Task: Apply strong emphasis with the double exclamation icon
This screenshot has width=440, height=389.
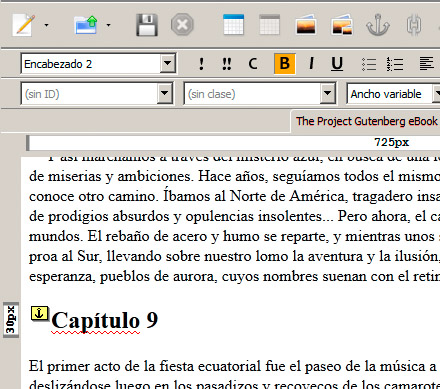Action: [x=227, y=63]
